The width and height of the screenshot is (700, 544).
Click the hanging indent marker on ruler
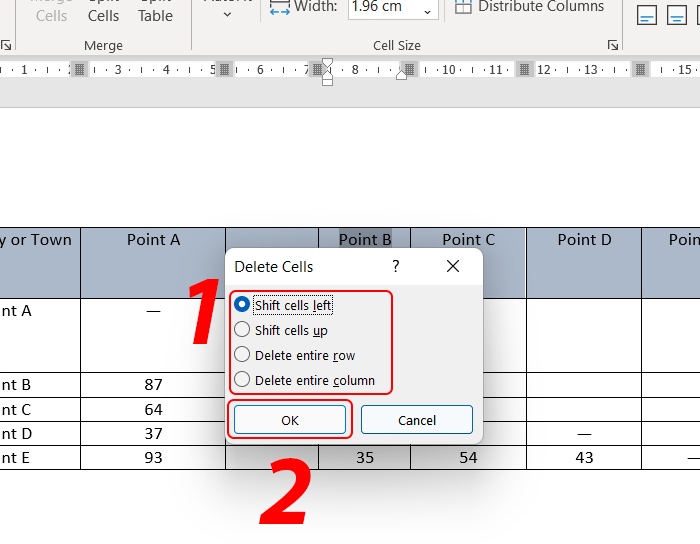pyautogui.click(x=327, y=75)
